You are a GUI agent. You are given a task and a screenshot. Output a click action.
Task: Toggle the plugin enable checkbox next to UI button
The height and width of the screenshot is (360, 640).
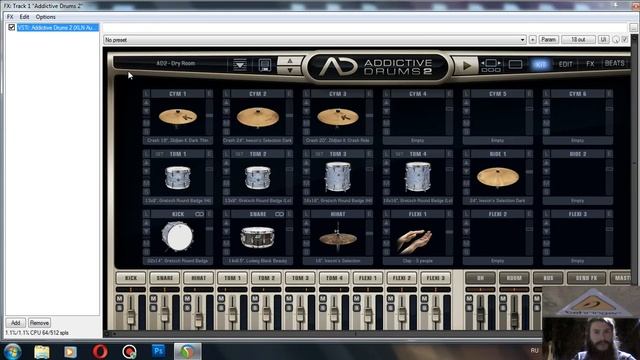point(624,40)
